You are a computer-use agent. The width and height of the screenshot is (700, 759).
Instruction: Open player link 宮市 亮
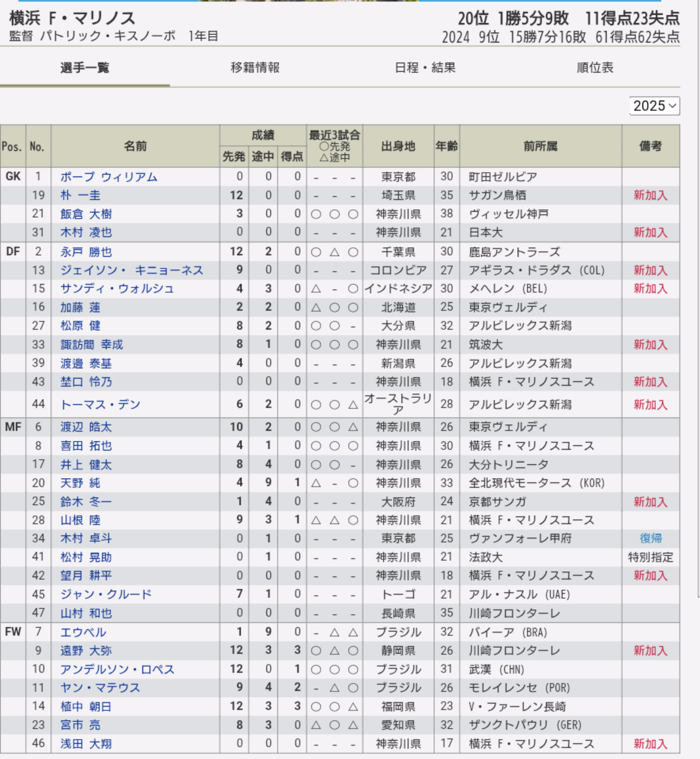80,725
